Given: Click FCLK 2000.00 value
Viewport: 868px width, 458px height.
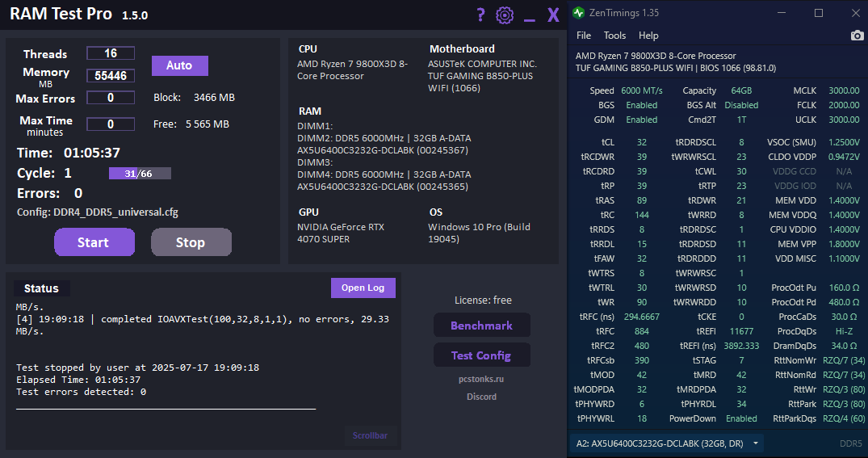Looking at the screenshot, I should (844, 105).
